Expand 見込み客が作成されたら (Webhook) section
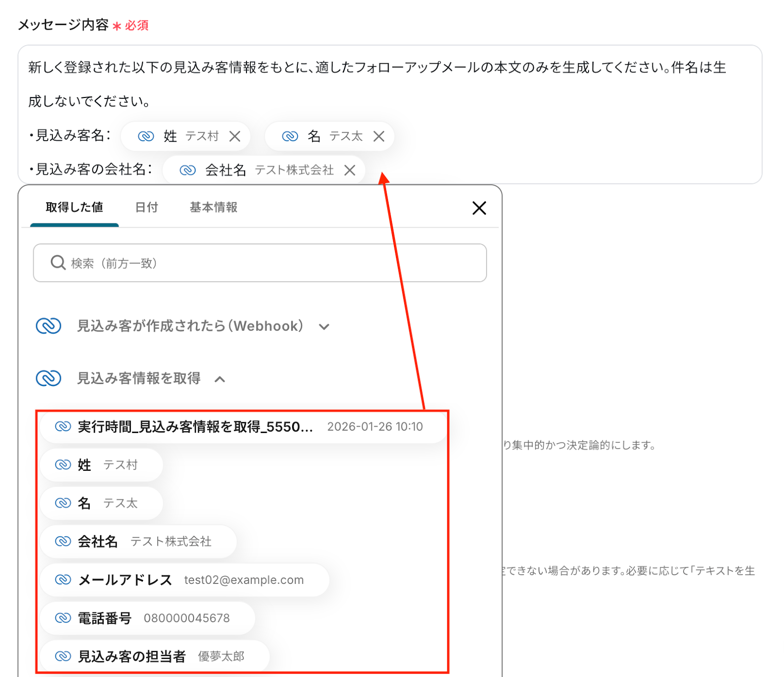This screenshot has height=677, width=784. (324, 327)
